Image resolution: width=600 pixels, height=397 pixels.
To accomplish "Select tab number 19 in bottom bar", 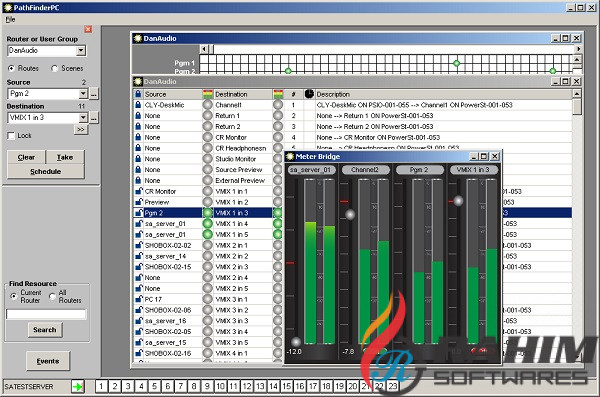I will pos(339,386).
